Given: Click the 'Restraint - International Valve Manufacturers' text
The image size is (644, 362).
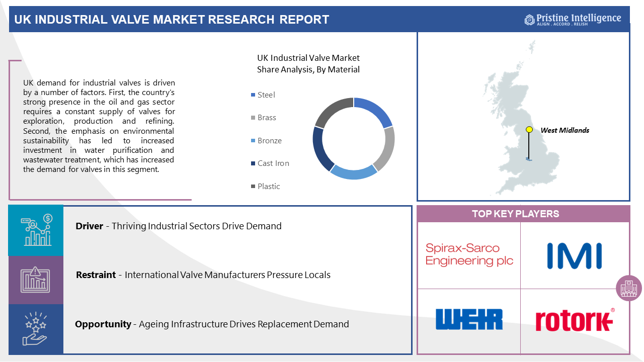Looking at the screenshot, I should (x=203, y=275).
